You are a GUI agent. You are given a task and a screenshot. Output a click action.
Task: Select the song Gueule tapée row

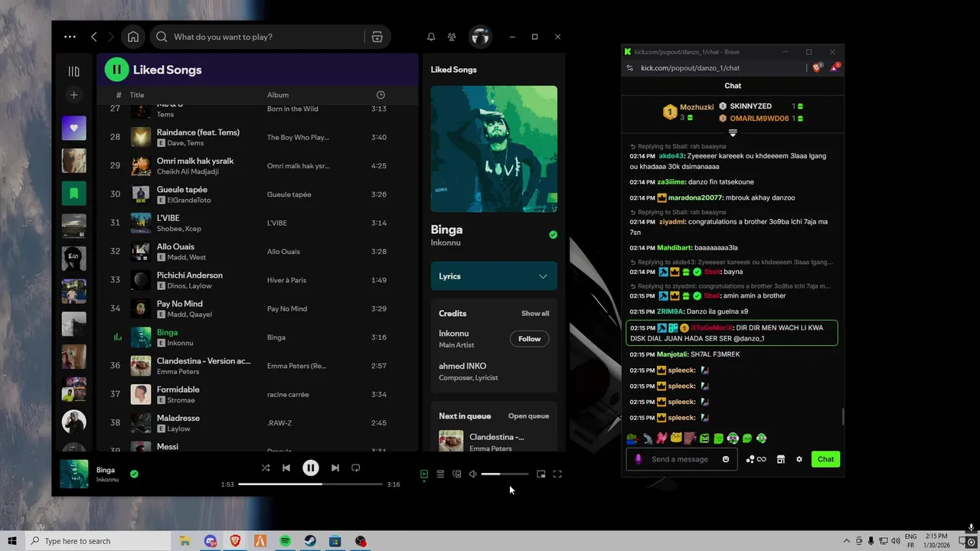click(x=257, y=194)
